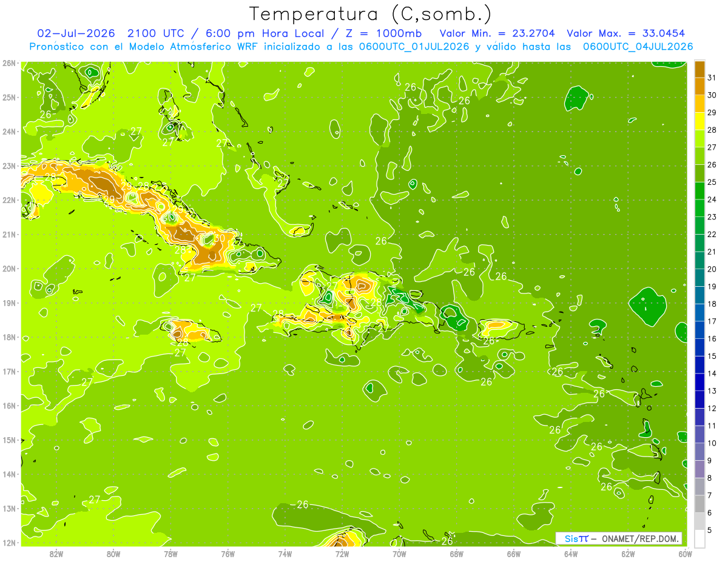This screenshot has width=728, height=562.
Task: Click the color bar label "18"
Action: tap(712, 304)
